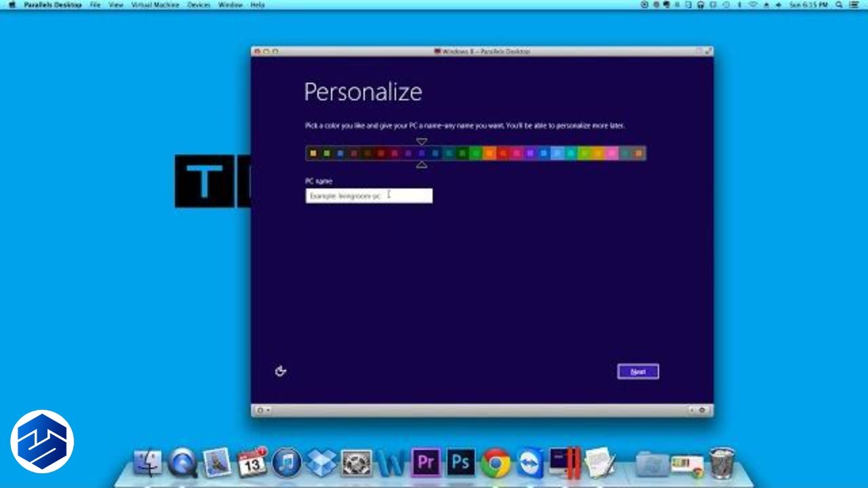Open the Downloads stack next to Trash
Image resolution: width=868 pixels, height=488 pixels.
[686, 465]
